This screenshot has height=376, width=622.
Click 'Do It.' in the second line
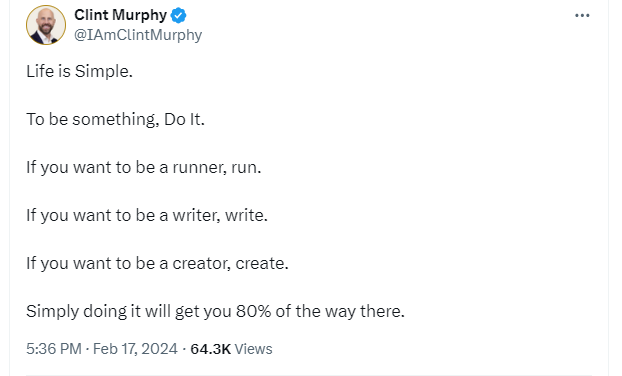(184, 119)
